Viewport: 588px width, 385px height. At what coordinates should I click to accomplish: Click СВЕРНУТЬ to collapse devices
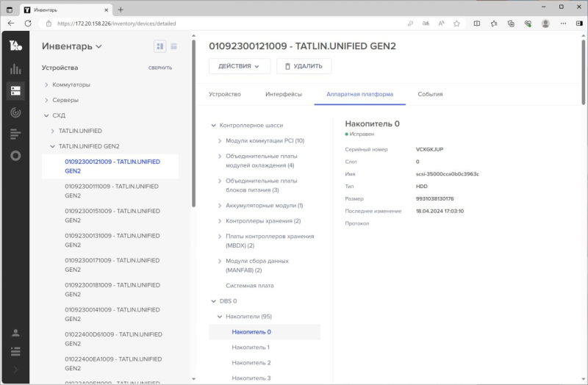(160, 68)
